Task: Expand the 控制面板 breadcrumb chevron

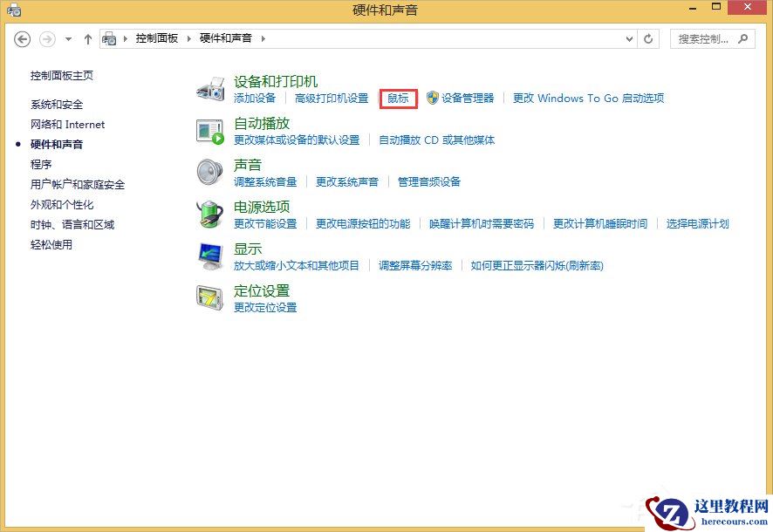Action: [x=190, y=38]
